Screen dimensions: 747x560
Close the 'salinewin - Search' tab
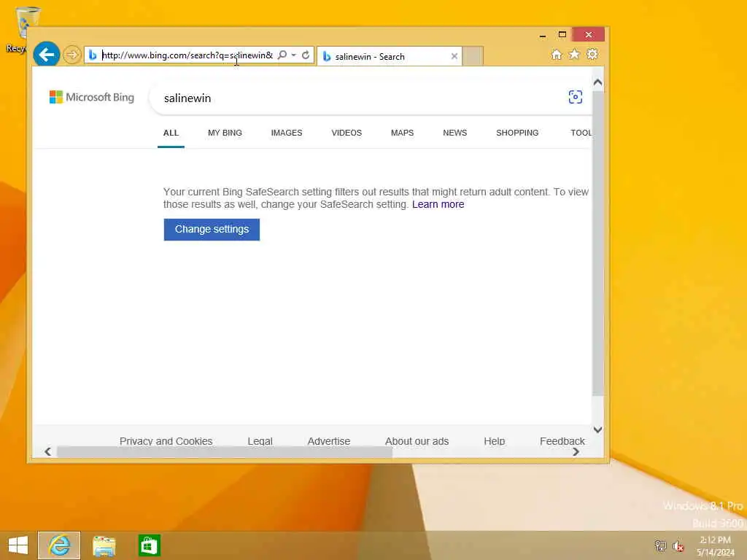[x=454, y=56]
